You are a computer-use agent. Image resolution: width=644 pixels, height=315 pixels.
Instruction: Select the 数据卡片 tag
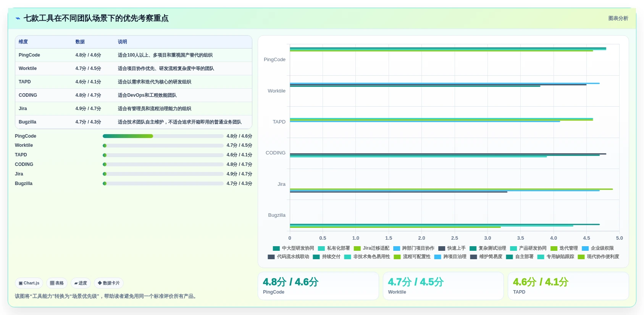click(109, 283)
